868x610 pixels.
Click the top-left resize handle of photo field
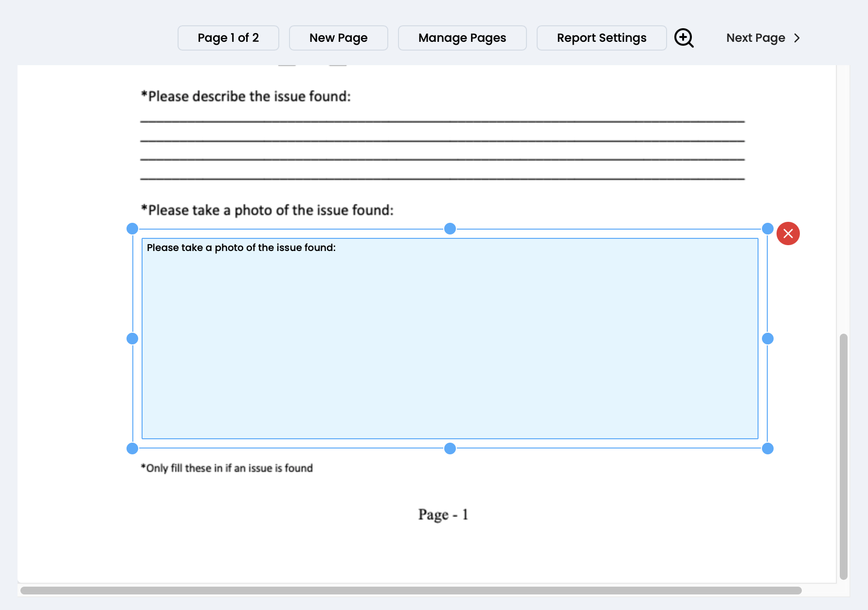click(132, 229)
